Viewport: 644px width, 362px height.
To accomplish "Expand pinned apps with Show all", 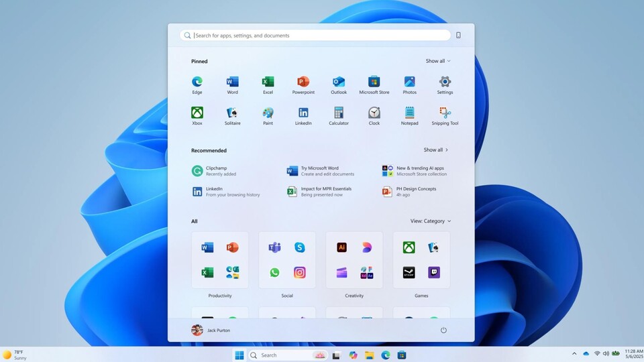I will [437, 61].
